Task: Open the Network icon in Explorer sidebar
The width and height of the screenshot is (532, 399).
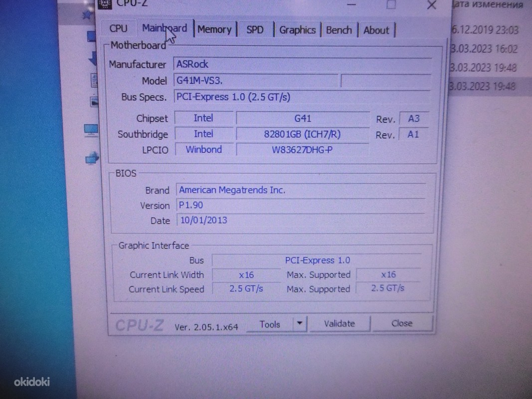Action: click(92, 160)
